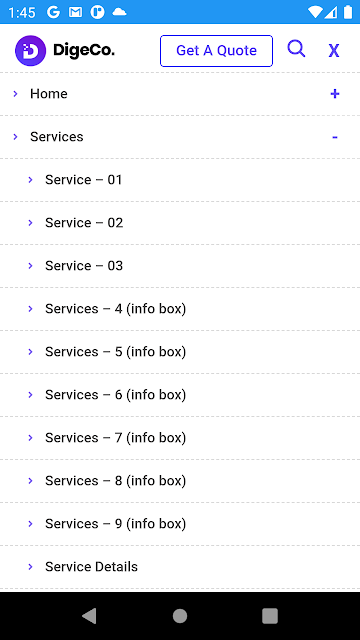Tap the Android home circle button

(180, 616)
